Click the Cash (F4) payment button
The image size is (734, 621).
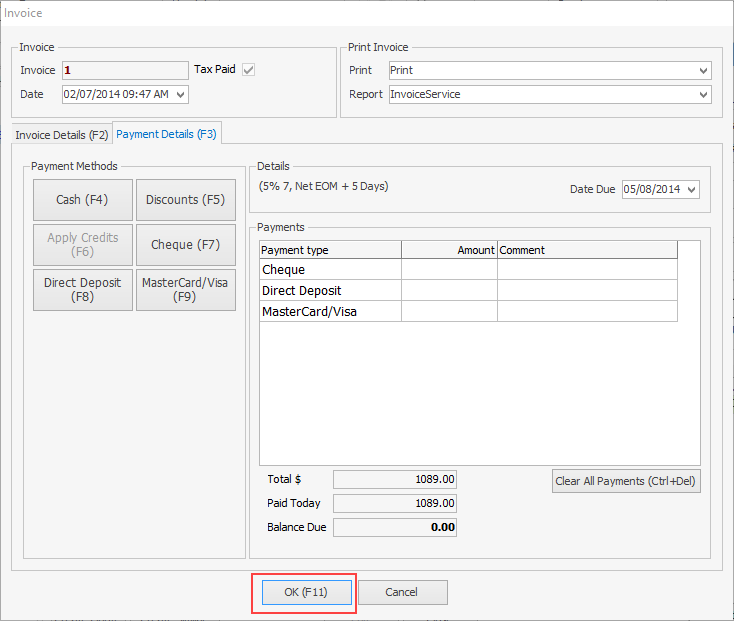click(x=82, y=200)
